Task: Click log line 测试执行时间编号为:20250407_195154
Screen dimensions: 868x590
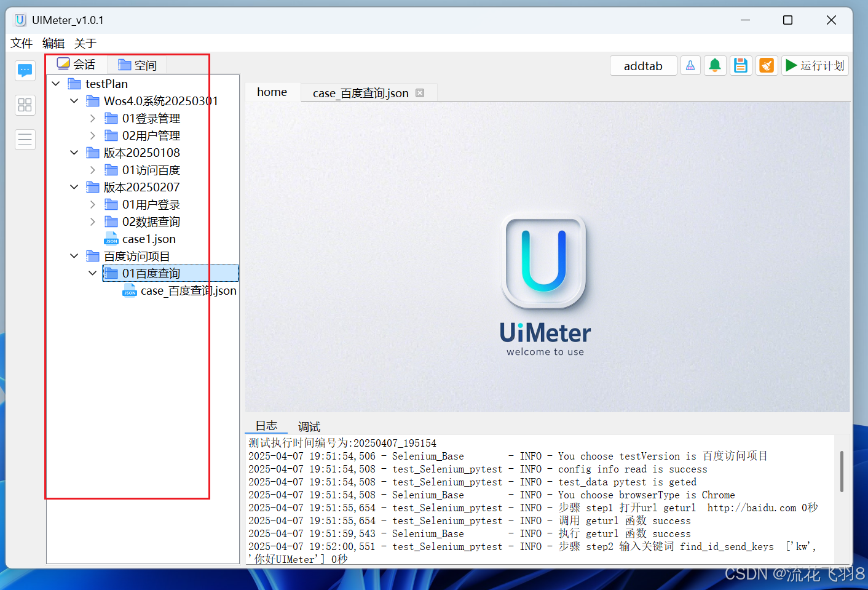Action: [342, 443]
